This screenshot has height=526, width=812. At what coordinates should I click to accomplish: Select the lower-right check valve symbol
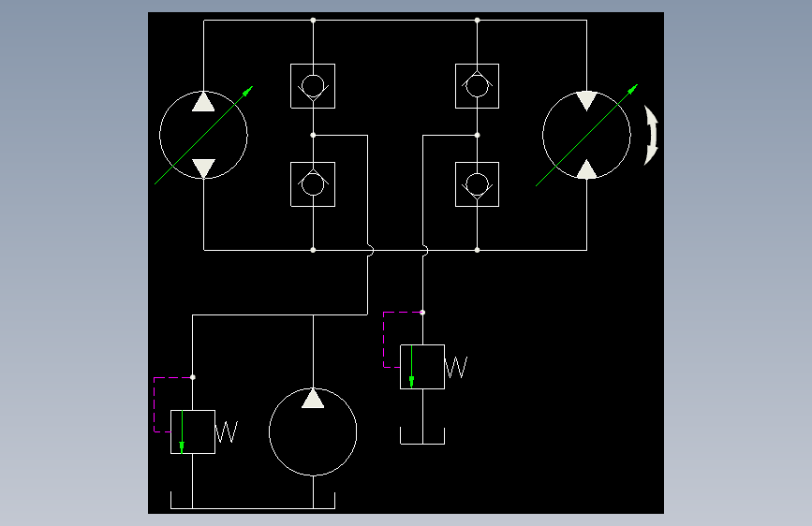(477, 184)
